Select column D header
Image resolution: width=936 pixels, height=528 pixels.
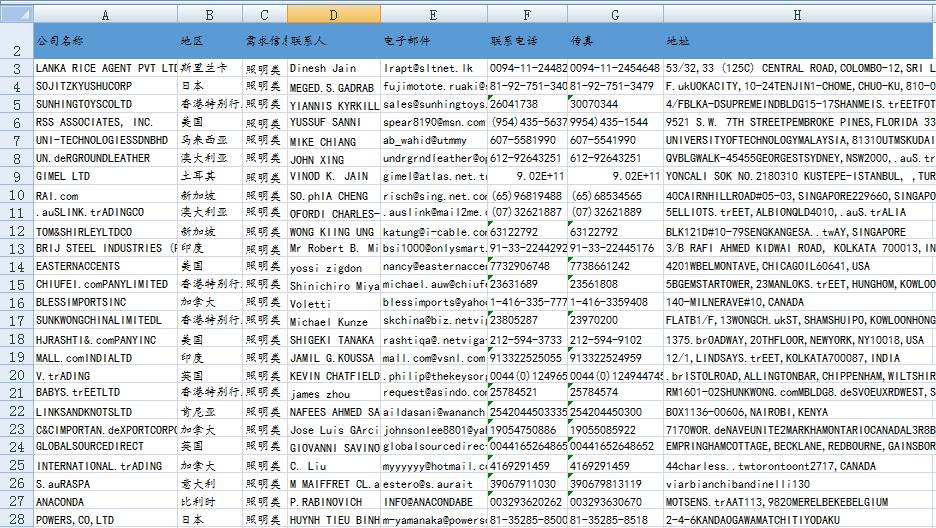pyautogui.click(x=333, y=15)
